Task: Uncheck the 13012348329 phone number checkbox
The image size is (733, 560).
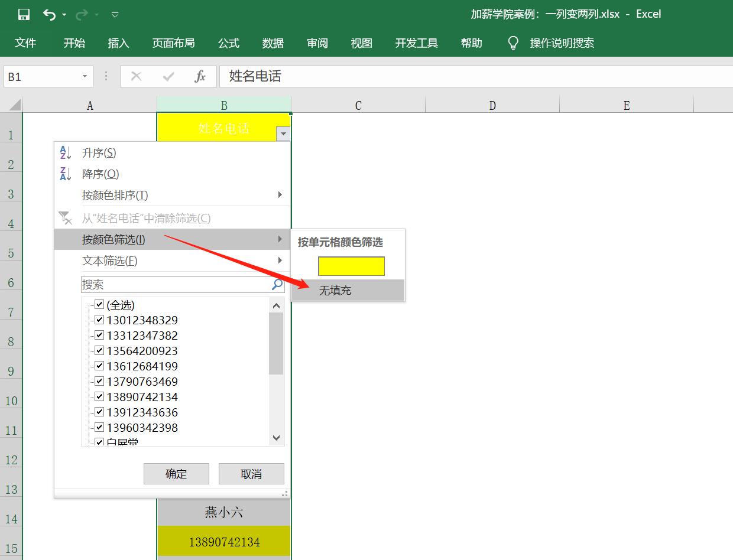Action: [99, 320]
